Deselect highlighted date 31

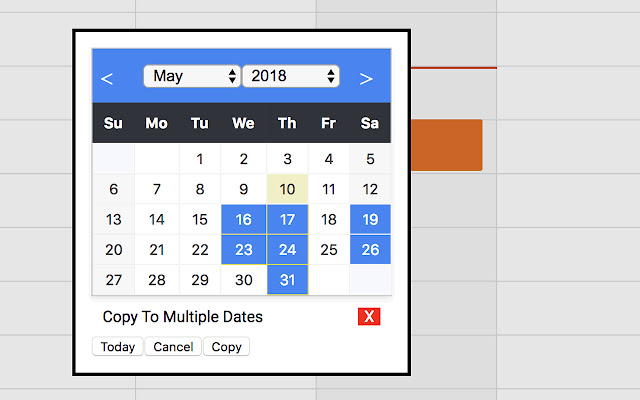click(x=287, y=281)
